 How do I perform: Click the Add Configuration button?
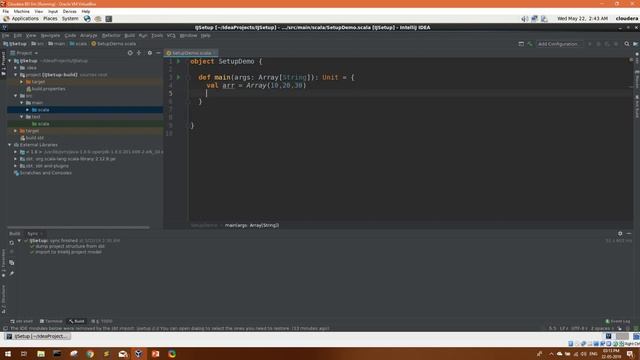558,44
